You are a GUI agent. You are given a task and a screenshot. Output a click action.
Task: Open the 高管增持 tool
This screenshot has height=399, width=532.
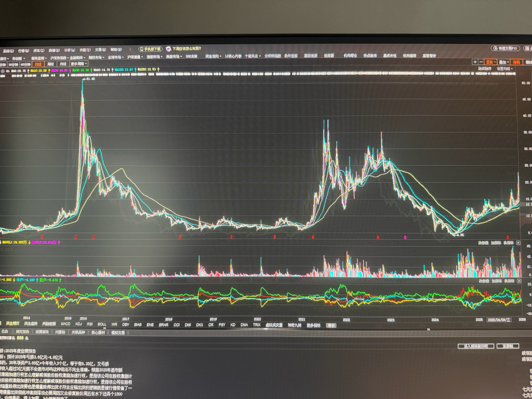pyautogui.click(x=429, y=56)
